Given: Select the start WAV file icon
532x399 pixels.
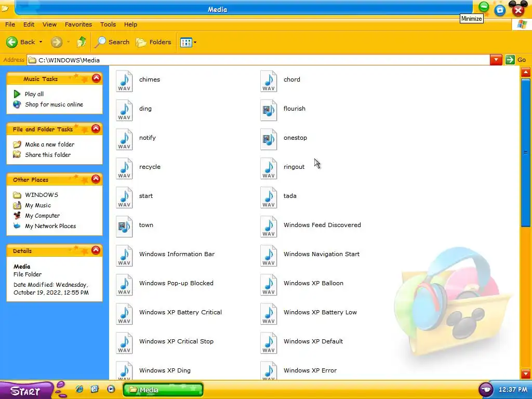Looking at the screenshot, I should [x=124, y=197].
